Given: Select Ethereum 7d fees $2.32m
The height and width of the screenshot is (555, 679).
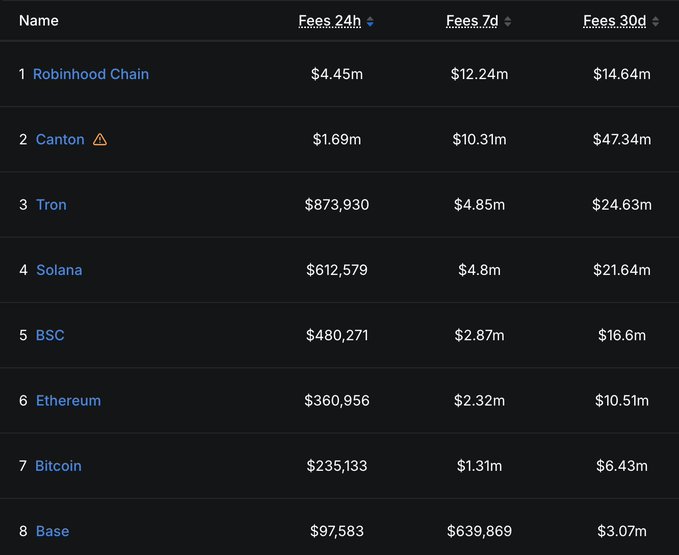Looking at the screenshot, I should (479, 400).
